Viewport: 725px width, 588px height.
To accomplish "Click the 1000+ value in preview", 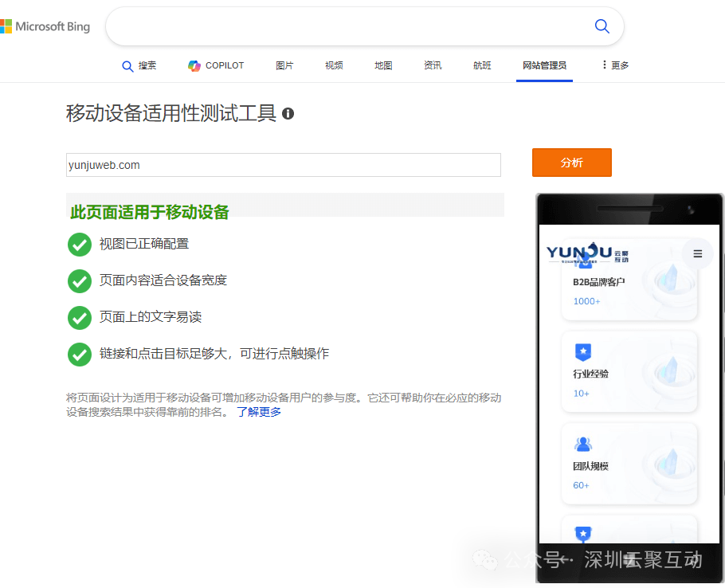I will (x=586, y=301).
